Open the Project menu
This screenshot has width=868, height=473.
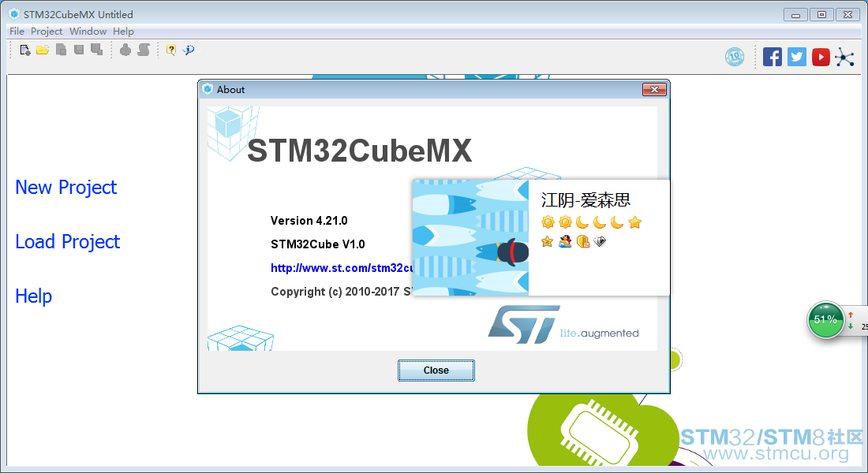coord(47,32)
